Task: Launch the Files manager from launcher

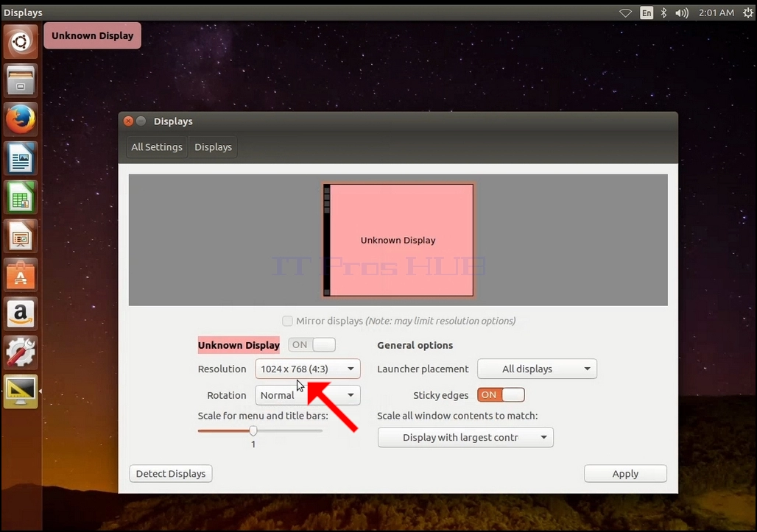Action: coord(21,80)
